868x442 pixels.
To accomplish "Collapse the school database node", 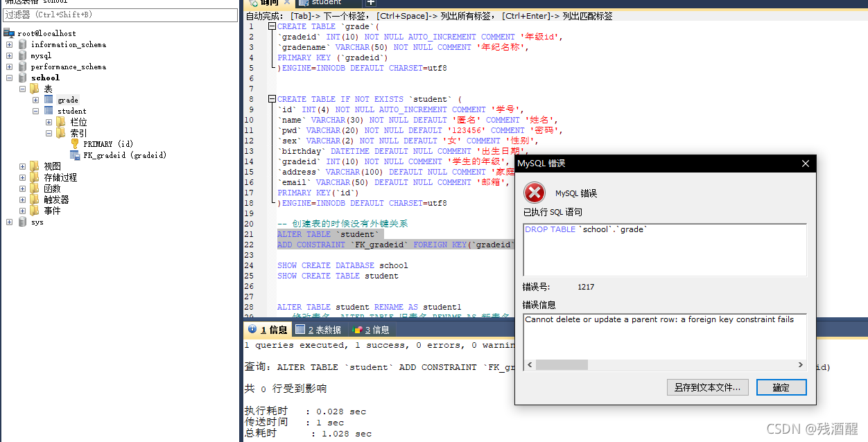I will pyautogui.click(x=9, y=78).
